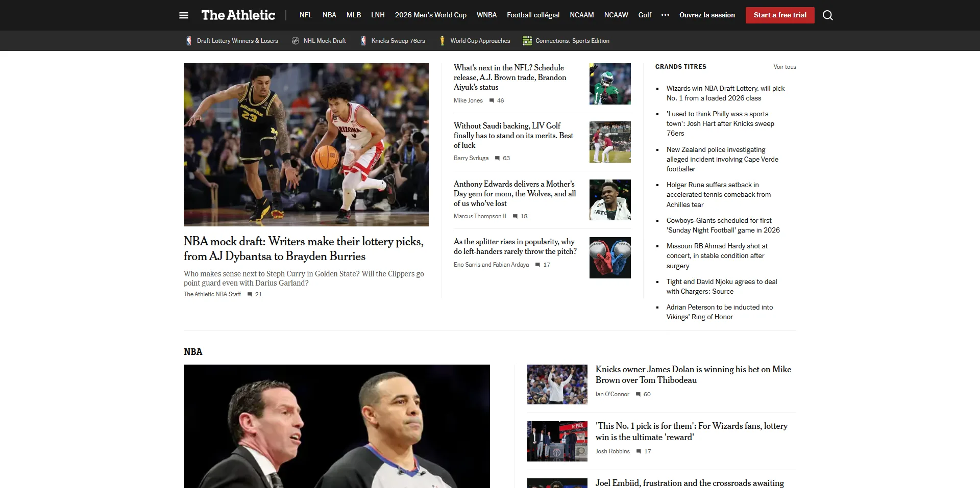Click the comment icon showing 21 comments

click(x=250, y=294)
